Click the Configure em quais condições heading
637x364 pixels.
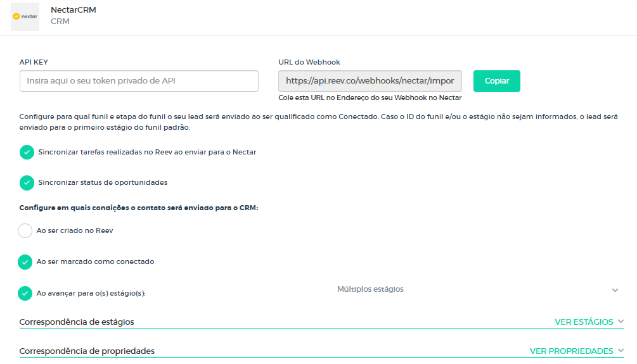pos(139,208)
